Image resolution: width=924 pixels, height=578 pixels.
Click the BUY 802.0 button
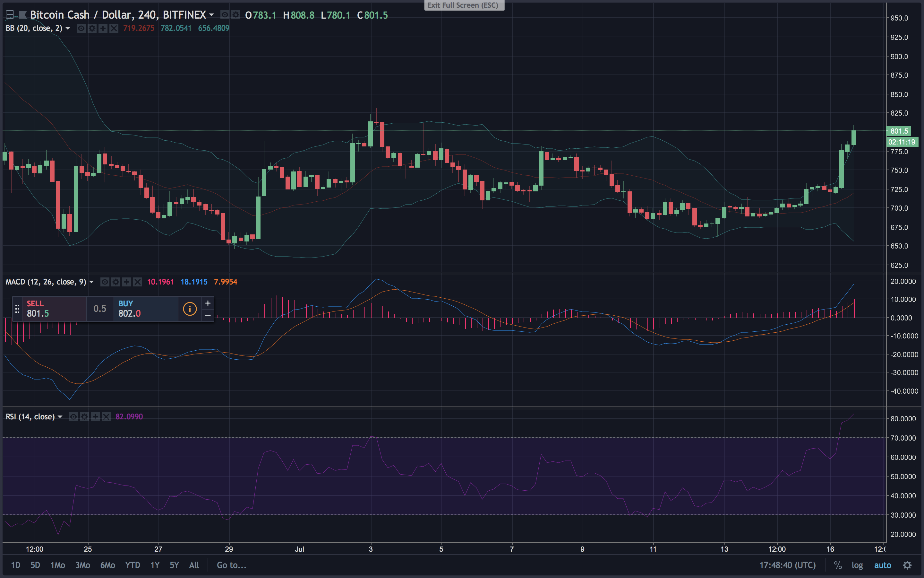[145, 309]
